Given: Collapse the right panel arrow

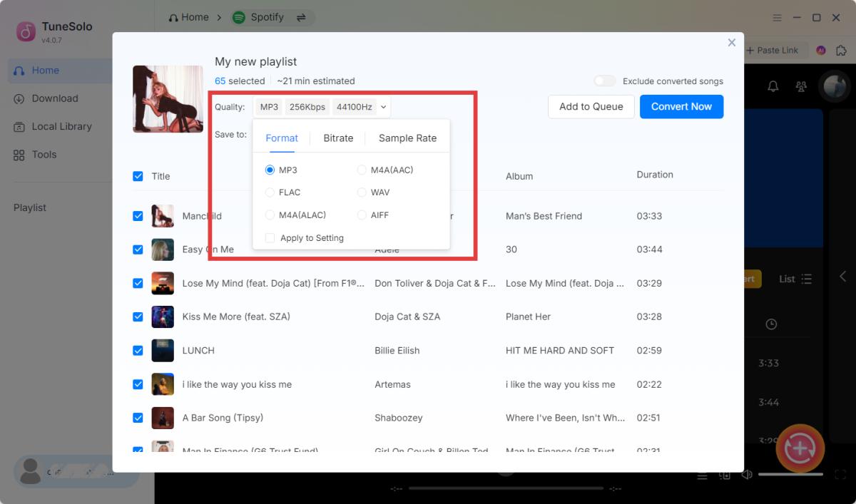Looking at the screenshot, I should pyautogui.click(x=842, y=276).
